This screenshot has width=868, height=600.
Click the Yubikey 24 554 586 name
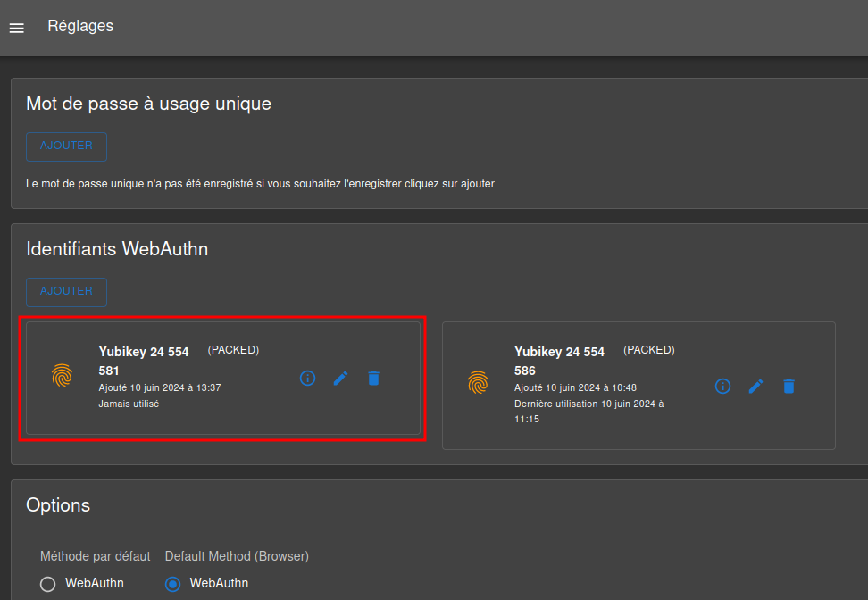pyautogui.click(x=559, y=361)
